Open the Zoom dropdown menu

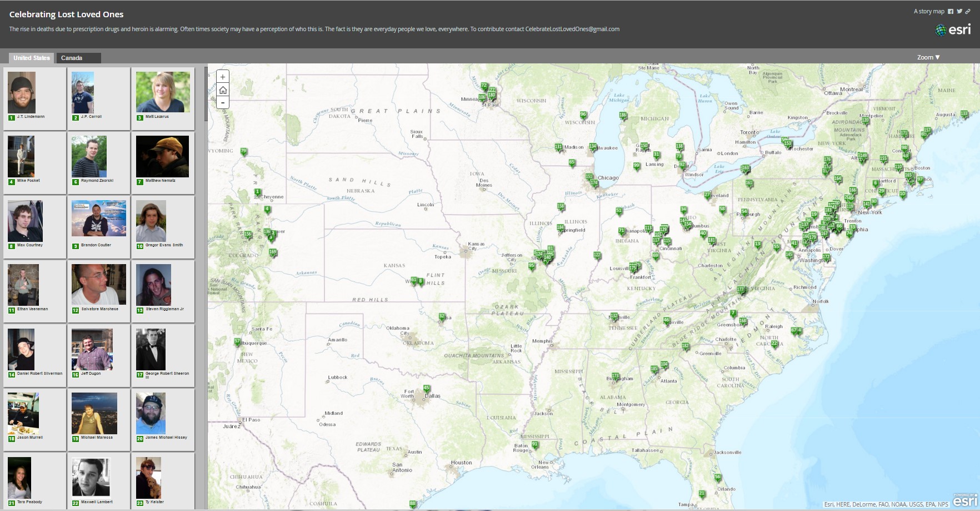point(928,57)
